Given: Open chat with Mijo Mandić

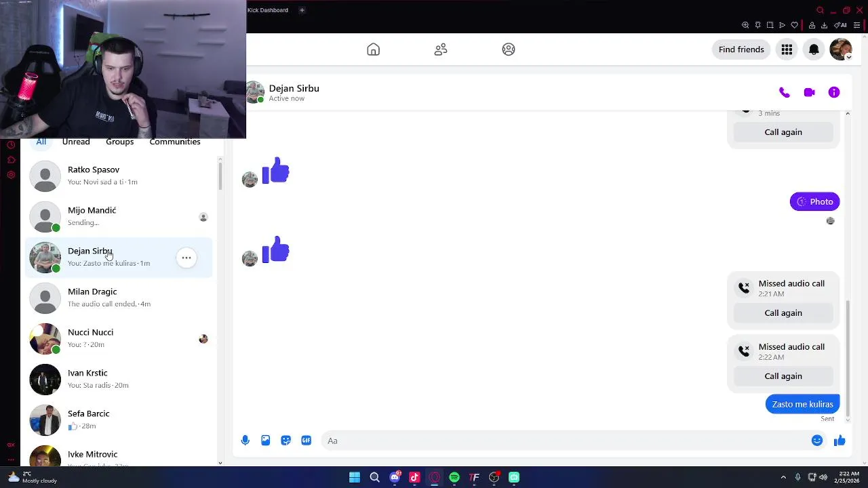Looking at the screenshot, I should [119, 217].
